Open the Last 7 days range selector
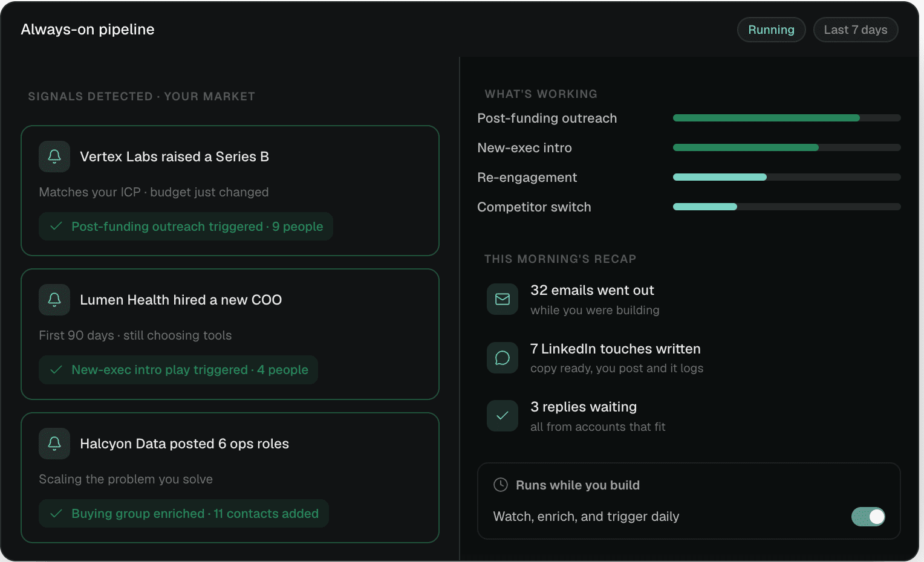This screenshot has width=924, height=562. click(x=856, y=30)
